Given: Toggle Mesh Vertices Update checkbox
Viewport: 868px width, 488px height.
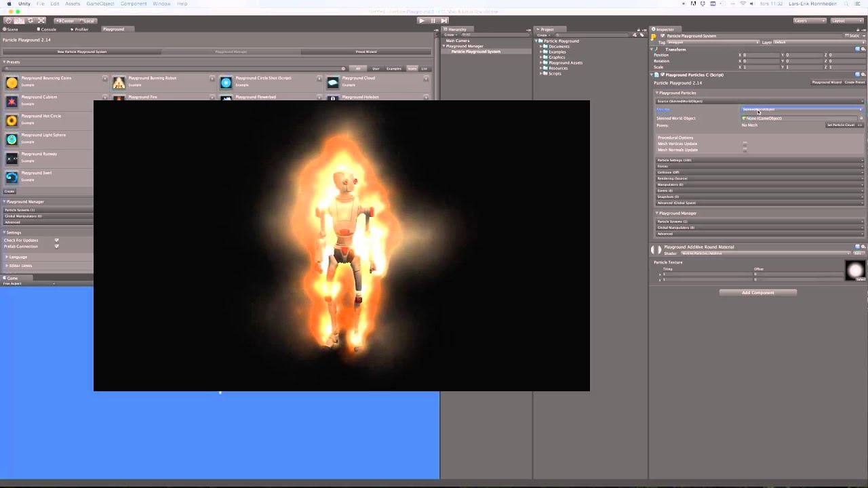Looking at the screenshot, I should 745,144.
